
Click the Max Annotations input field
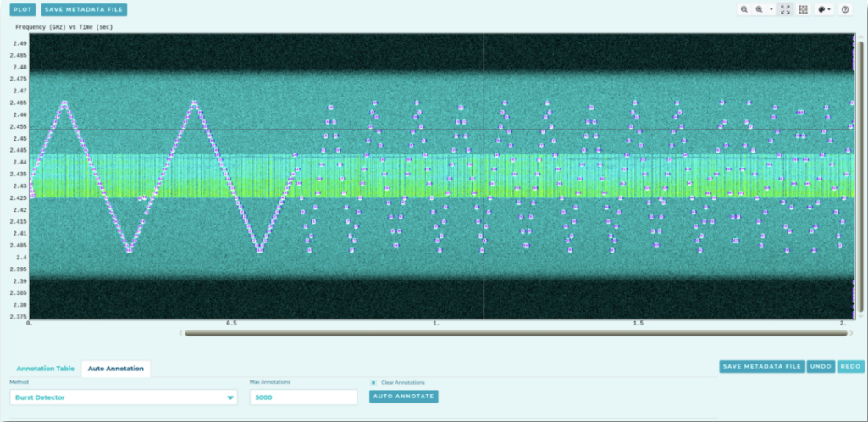[303, 397]
